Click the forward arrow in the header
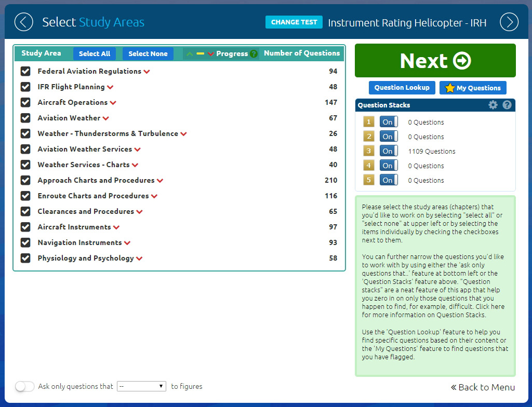Viewport: 532px width, 407px height. point(509,22)
